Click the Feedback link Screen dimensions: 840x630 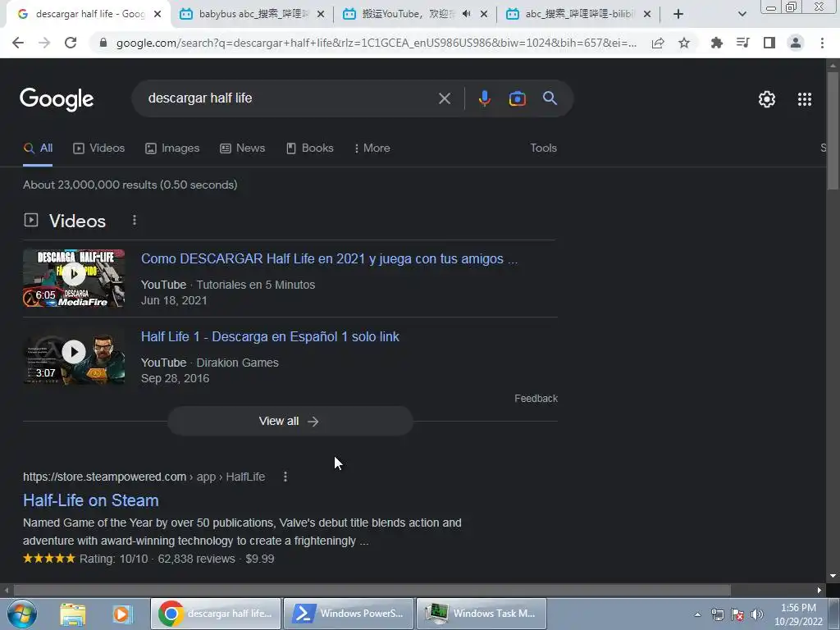point(536,399)
